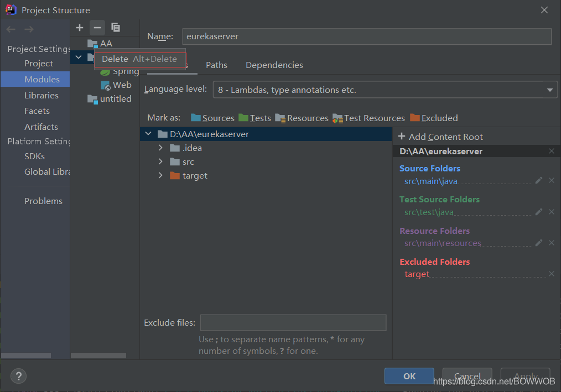This screenshot has width=561, height=392.
Task: Expand the .idea folder
Action: click(x=160, y=148)
